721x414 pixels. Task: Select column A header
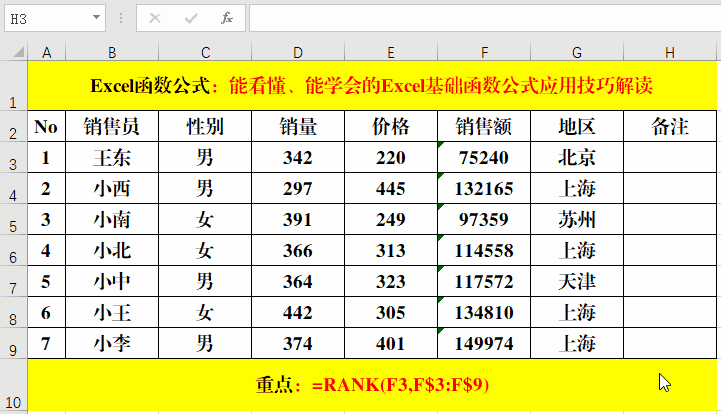pos(46,52)
